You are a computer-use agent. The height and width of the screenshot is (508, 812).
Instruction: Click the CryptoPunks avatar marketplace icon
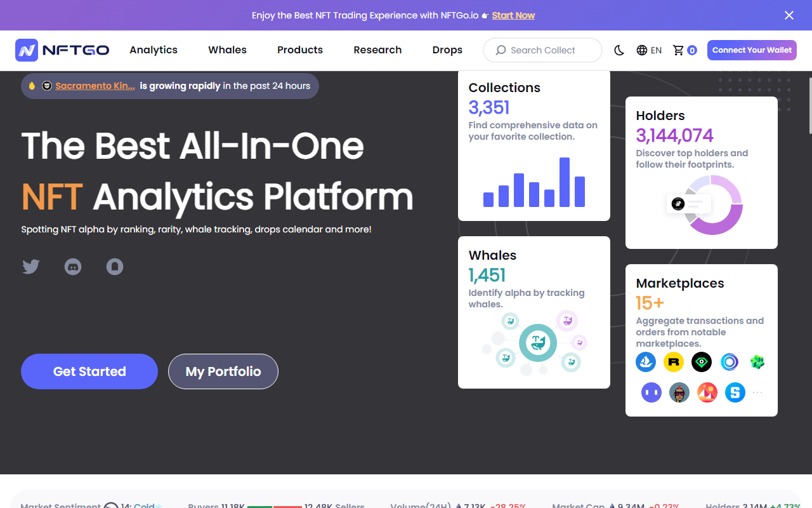click(679, 392)
